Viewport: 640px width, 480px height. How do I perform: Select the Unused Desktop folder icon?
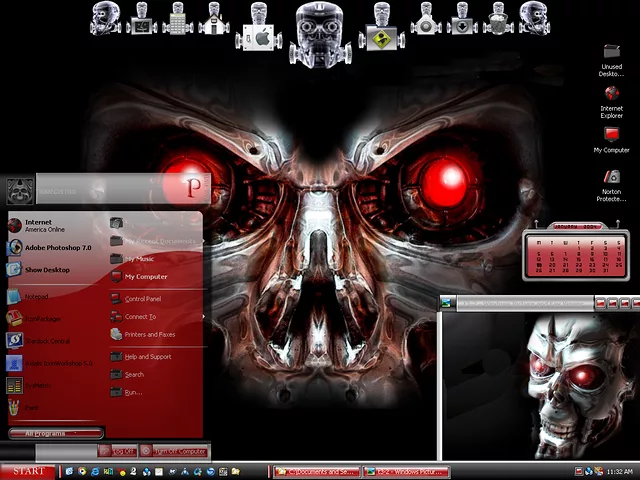click(611, 60)
